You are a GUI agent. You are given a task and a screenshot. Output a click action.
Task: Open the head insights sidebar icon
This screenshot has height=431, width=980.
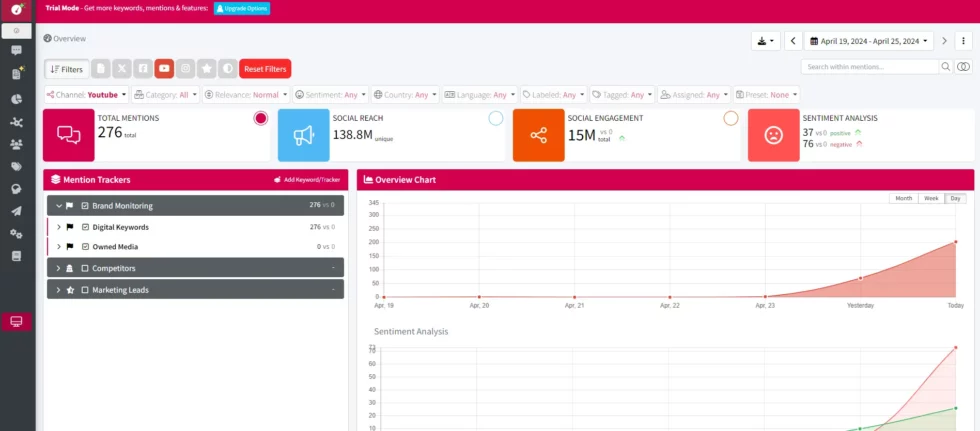(17, 189)
